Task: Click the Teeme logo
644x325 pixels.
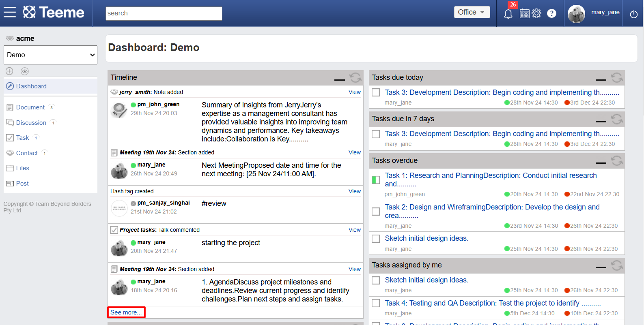Action: (x=54, y=13)
